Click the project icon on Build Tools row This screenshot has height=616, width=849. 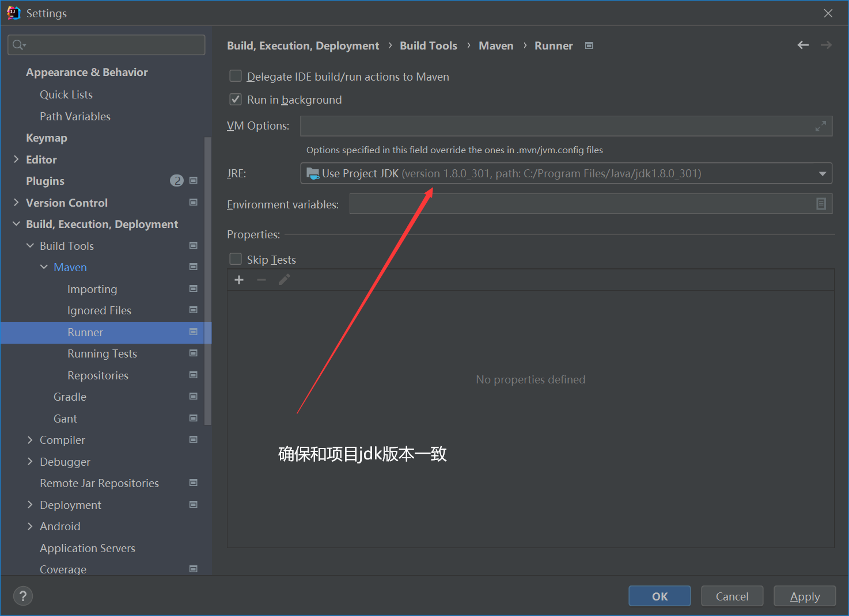[x=194, y=245]
